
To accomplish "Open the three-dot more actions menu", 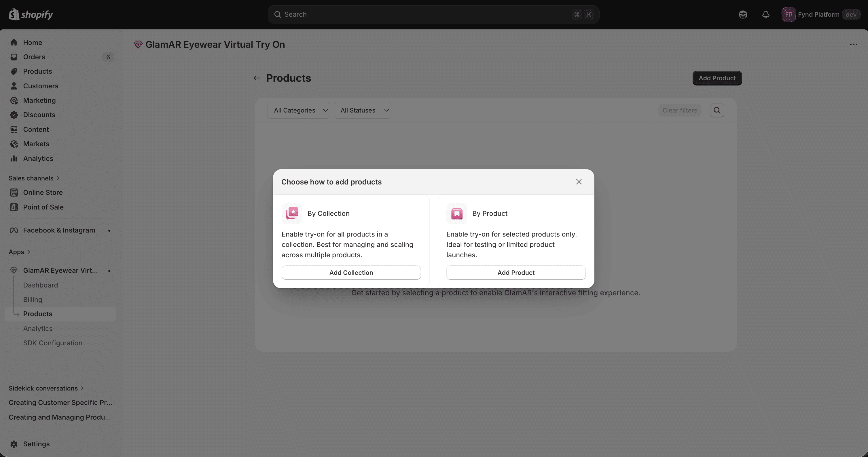I will [x=853, y=44].
